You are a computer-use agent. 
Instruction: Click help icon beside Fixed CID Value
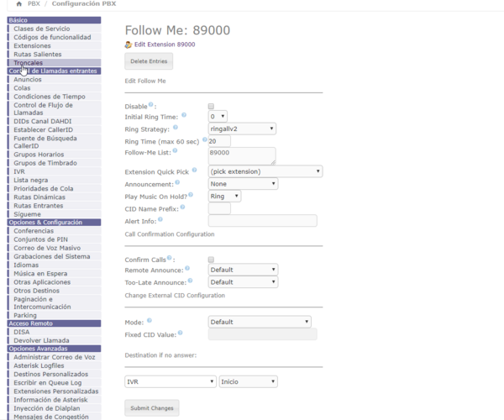pos(181,333)
